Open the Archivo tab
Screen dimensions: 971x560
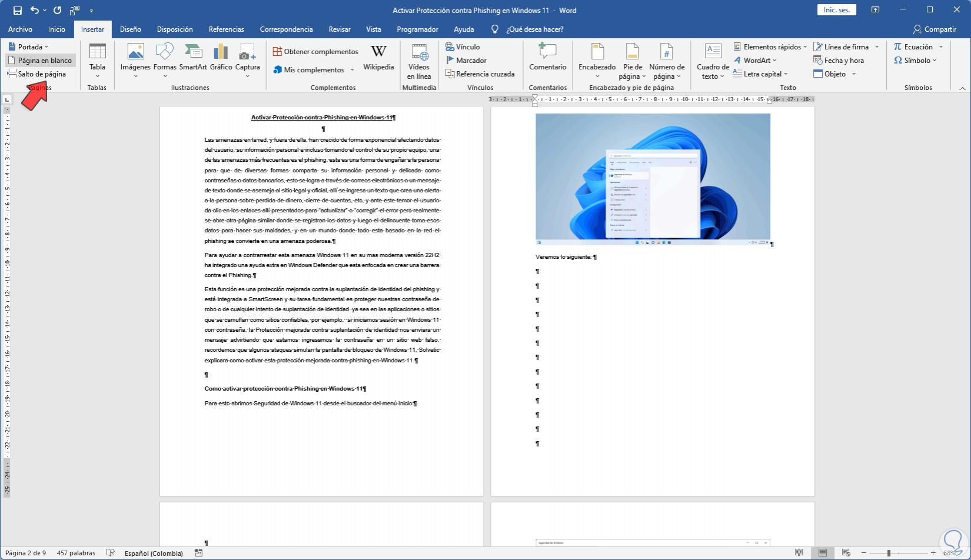click(20, 29)
